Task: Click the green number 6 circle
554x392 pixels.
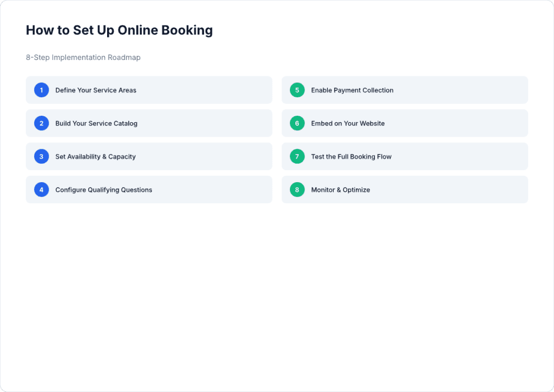Action: (296, 123)
